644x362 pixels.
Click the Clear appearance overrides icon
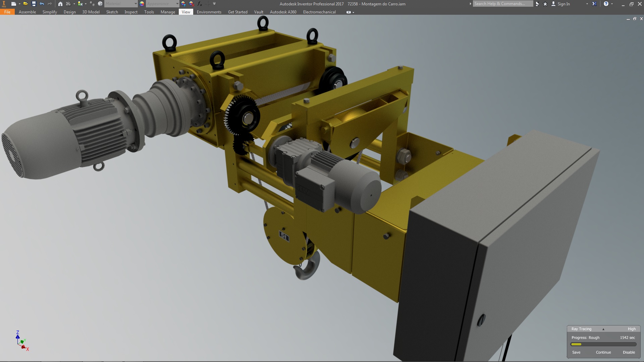tap(192, 4)
